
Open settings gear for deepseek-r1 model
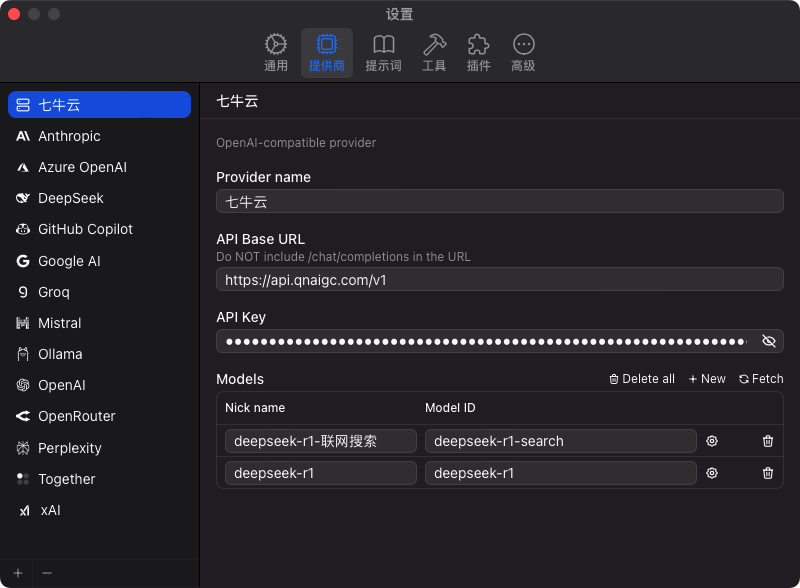tap(712, 473)
